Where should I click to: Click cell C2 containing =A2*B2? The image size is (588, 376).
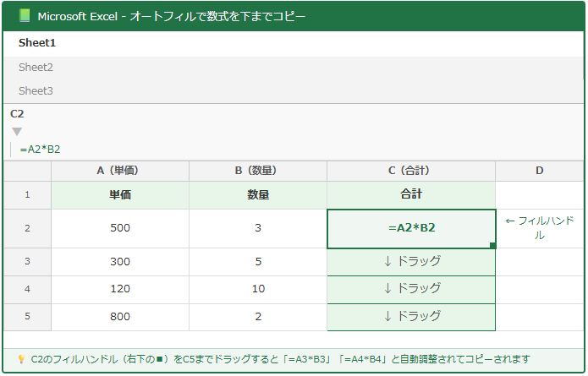pos(410,228)
